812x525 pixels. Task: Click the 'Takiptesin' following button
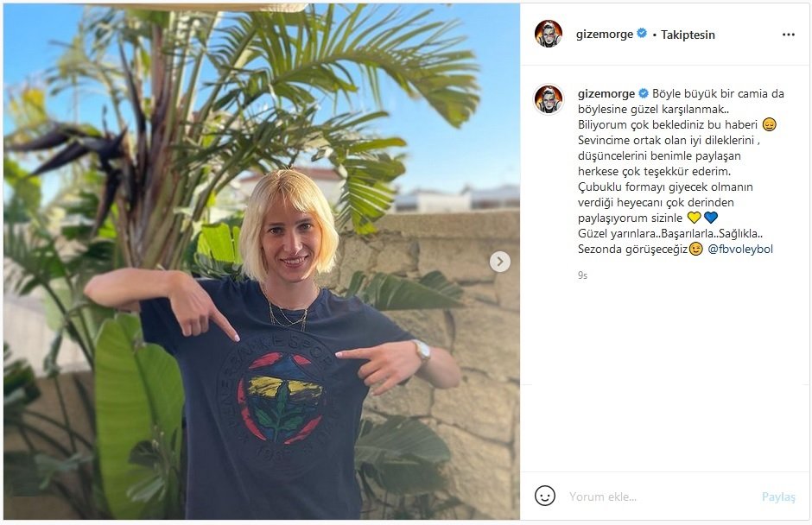688,35
